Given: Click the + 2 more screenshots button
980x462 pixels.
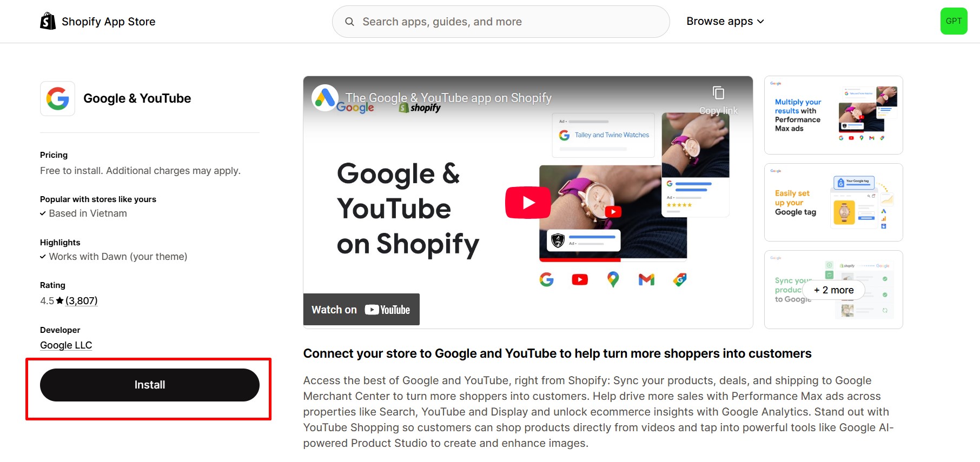Looking at the screenshot, I should (x=833, y=290).
